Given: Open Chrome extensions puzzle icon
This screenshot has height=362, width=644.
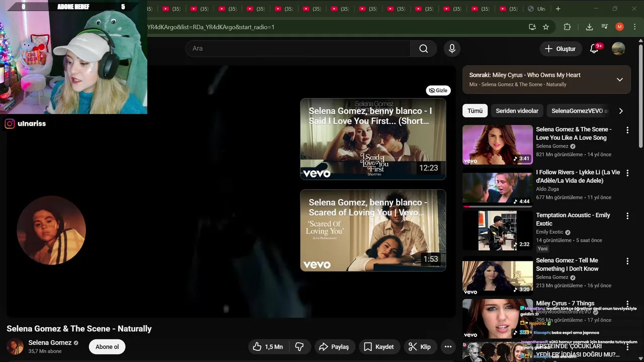Looking at the screenshot, I should [567, 27].
